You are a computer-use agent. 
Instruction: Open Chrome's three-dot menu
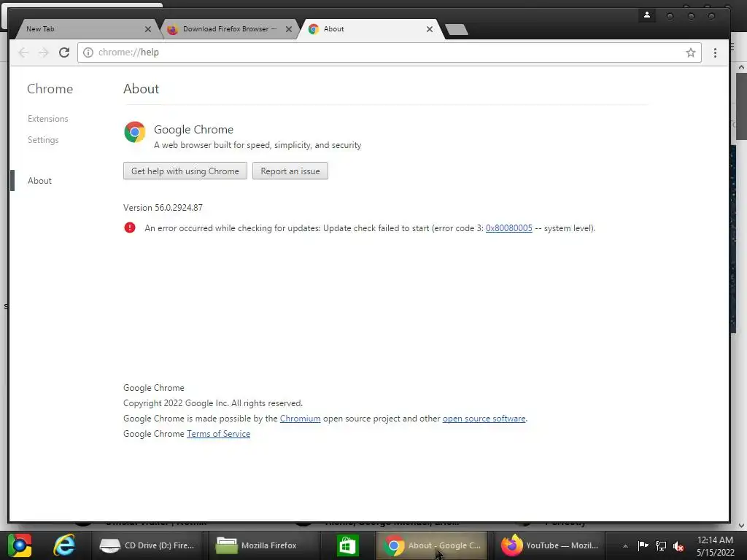(715, 52)
